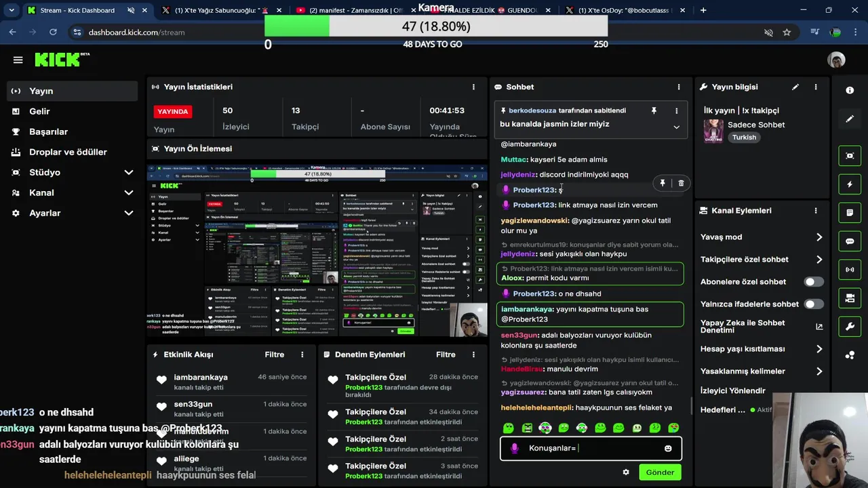This screenshot has width=868, height=488.
Task: Toggle broadcast stats icon in right toolbar
Action: click(850, 270)
